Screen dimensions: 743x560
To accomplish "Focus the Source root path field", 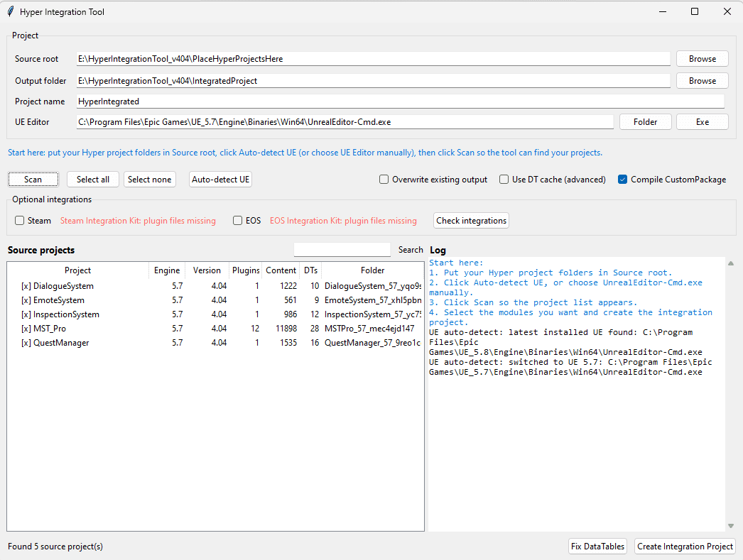I will pos(373,59).
